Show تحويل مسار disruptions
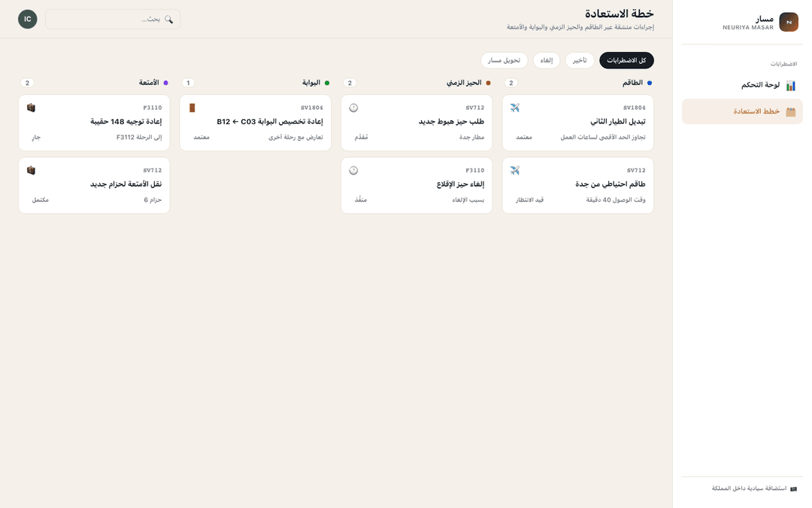The image size is (812, 508). click(504, 61)
